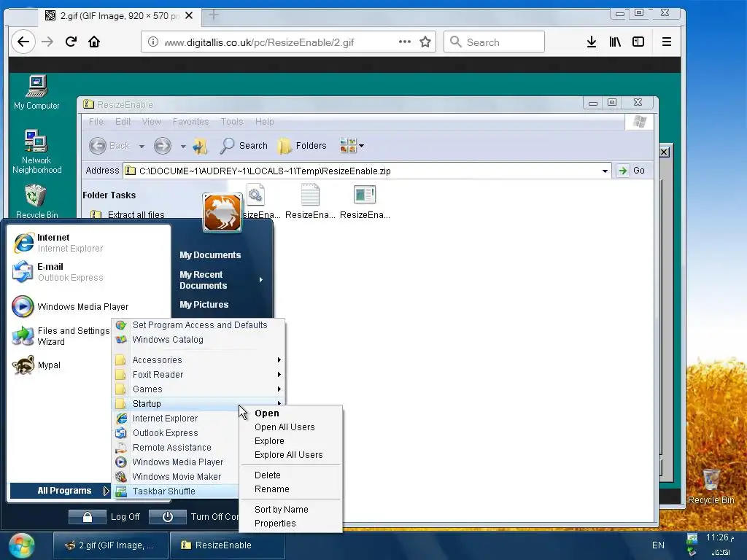Toggle browser sidebar icon
Screen dimensions: 747x560
click(x=638, y=42)
